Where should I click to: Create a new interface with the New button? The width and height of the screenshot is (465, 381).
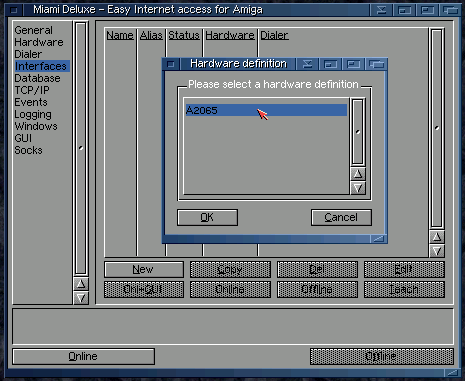point(144,269)
